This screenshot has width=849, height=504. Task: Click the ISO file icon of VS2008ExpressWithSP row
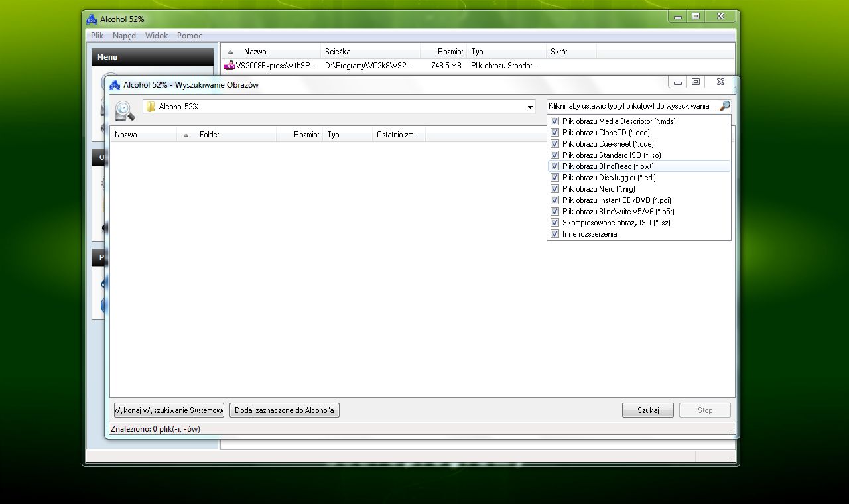(229, 66)
